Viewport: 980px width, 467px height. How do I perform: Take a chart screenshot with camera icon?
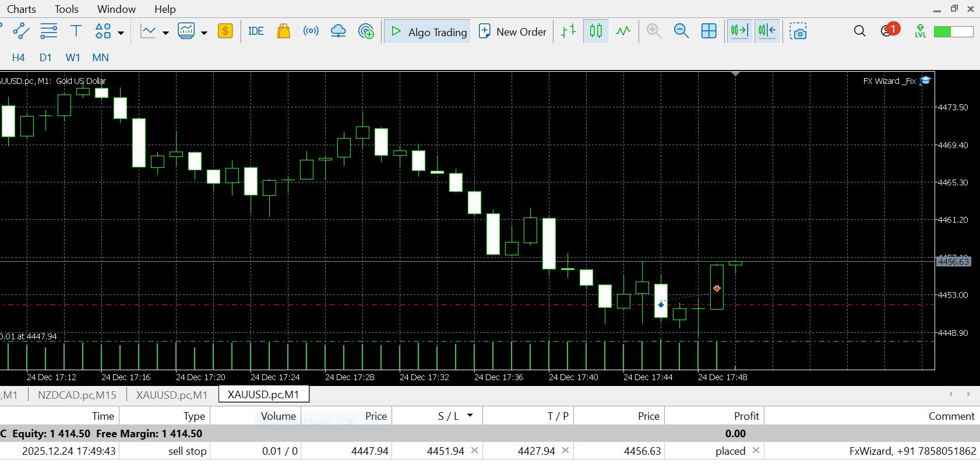798,31
